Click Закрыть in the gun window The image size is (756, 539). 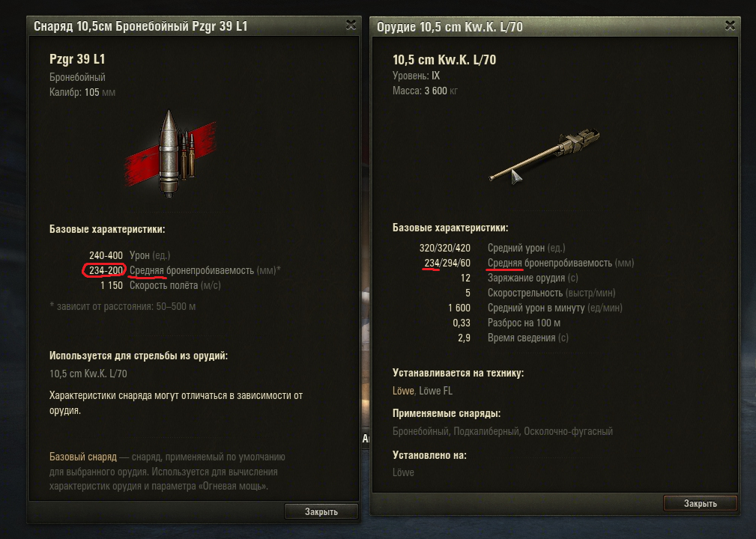(700, 503)
